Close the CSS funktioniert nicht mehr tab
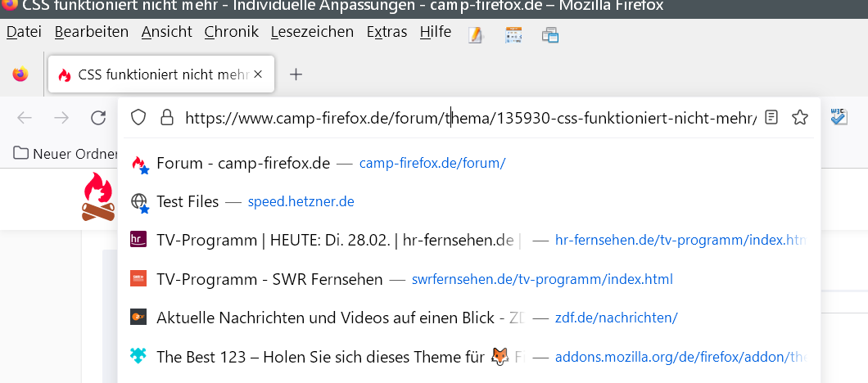The image size is (868, 383). pyautogui.click(x=258, y=74)
